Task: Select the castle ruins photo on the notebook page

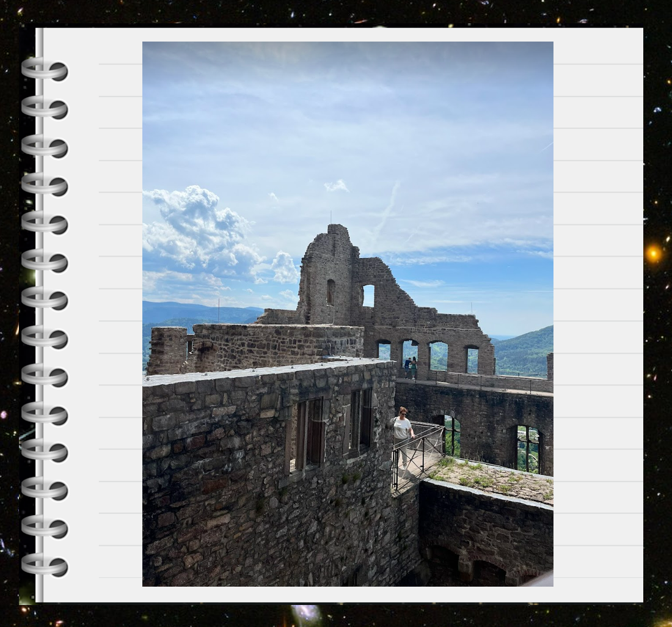Action: [x=348, y=313]
